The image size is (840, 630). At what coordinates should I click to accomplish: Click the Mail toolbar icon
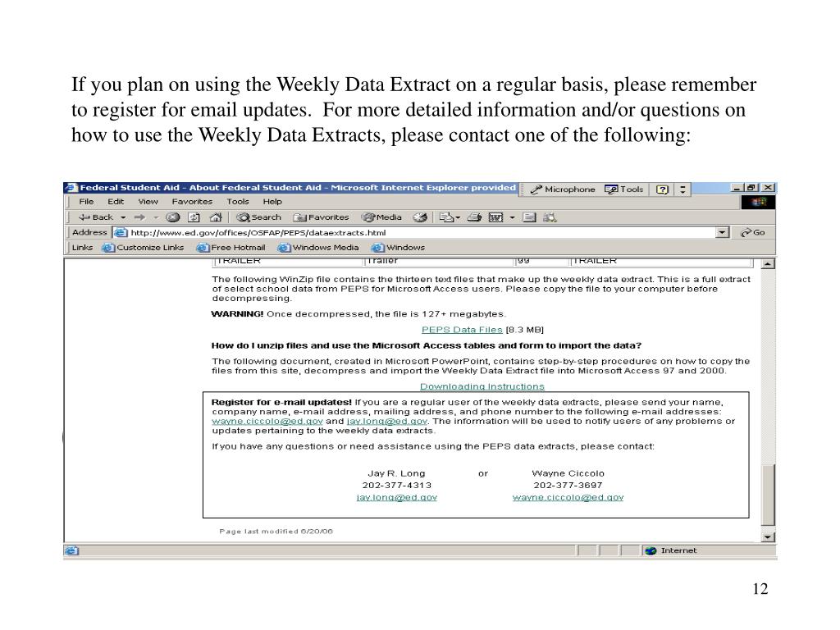(449, 217)
